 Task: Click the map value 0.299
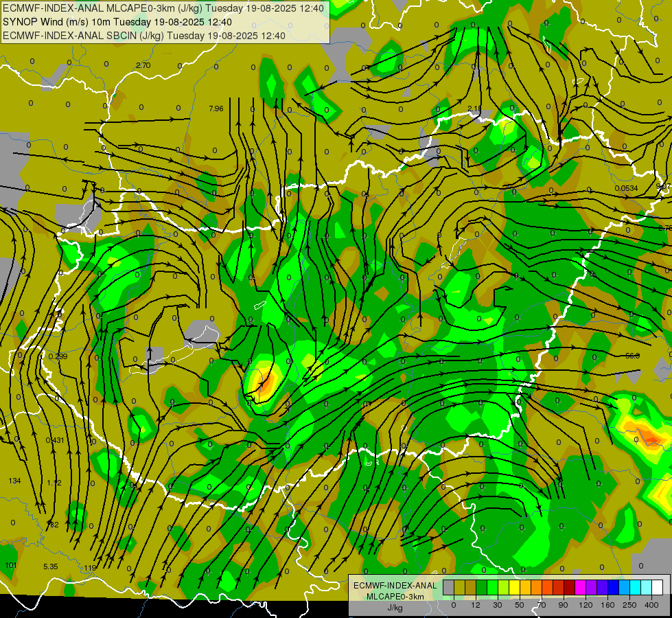coord(58,356)
